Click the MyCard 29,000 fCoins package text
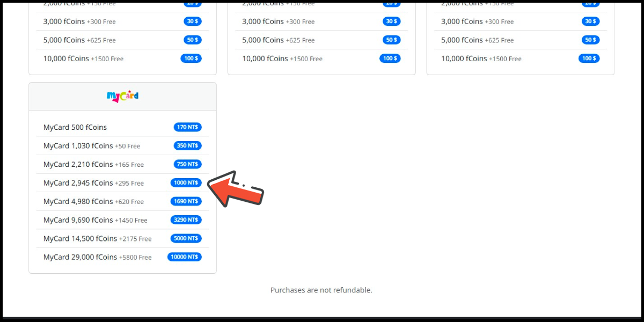The width and height of the screenshot is (644, 322). [80, 257]
